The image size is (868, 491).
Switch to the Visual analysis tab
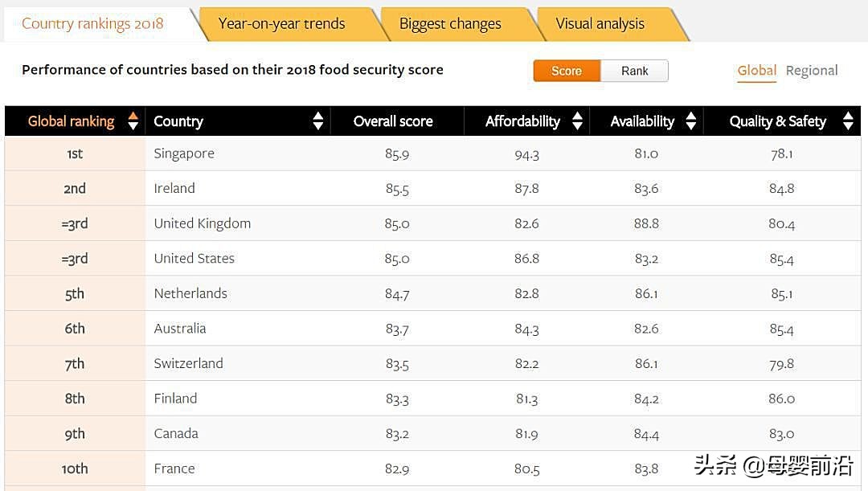(x=600, y=24)
